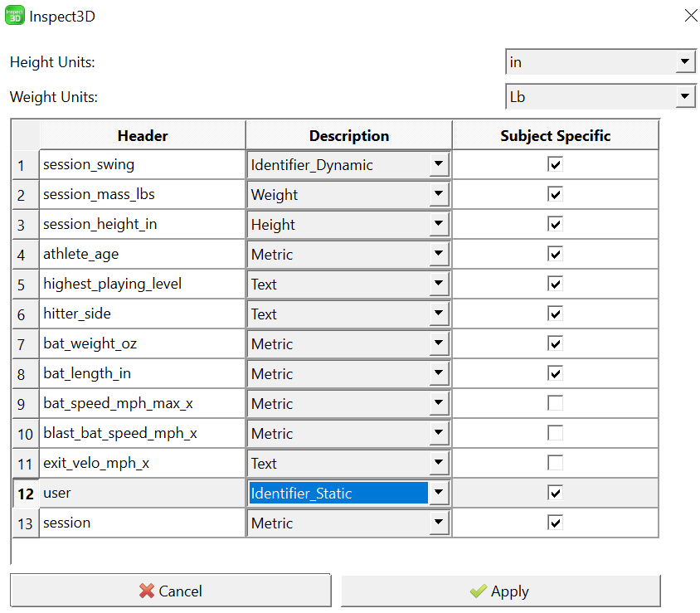The height and width of the screenshot is (613, 700).
Task: Click the Header column heading
Action: pyautogui.click(x=143, y=135)
